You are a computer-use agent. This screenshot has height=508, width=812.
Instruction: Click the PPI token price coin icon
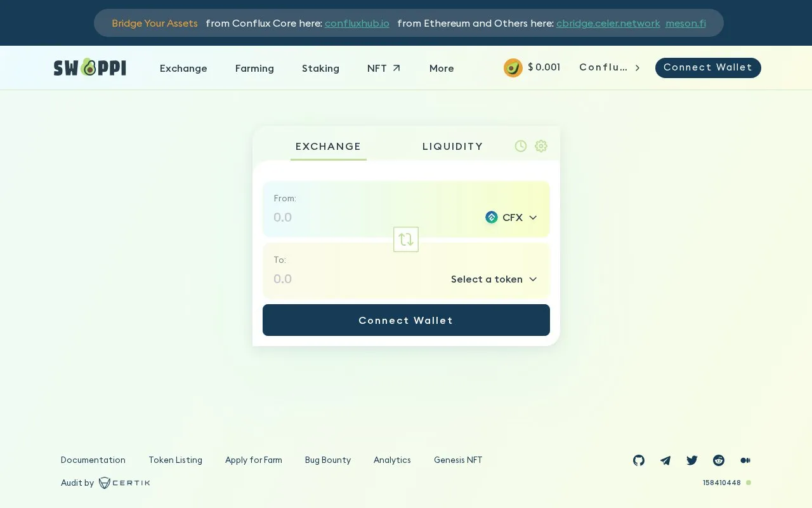coord(513,67)
